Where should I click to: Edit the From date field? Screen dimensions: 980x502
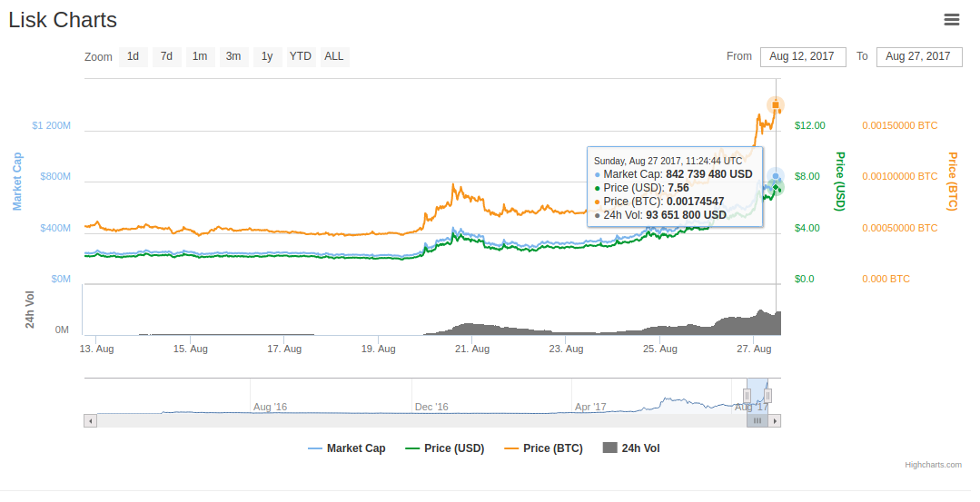[803, 57]
